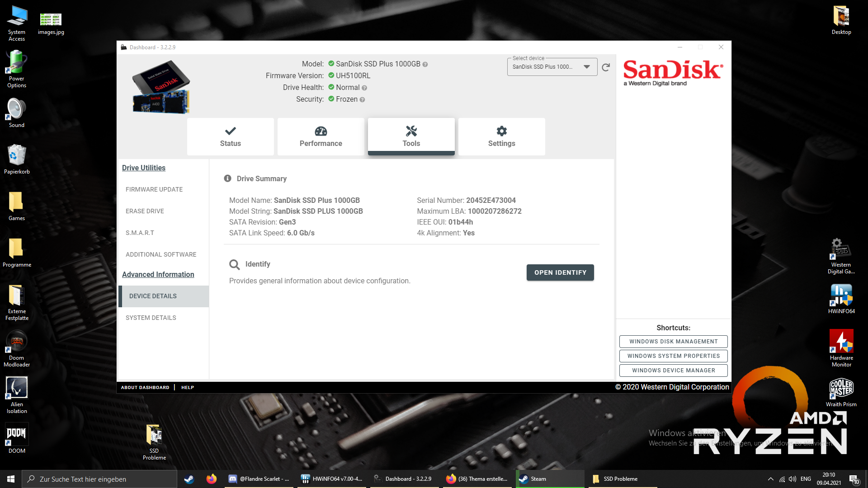Open the Settings tab

point(501,136)
